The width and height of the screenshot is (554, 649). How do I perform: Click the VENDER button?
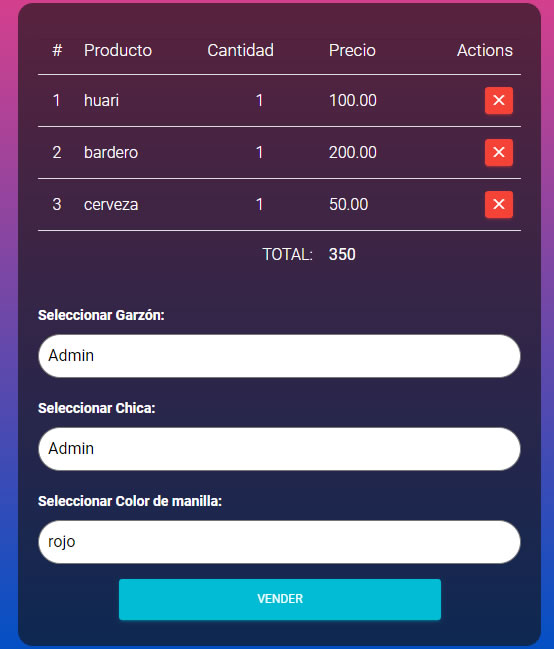pyautogui.click(x=280, y=599)
